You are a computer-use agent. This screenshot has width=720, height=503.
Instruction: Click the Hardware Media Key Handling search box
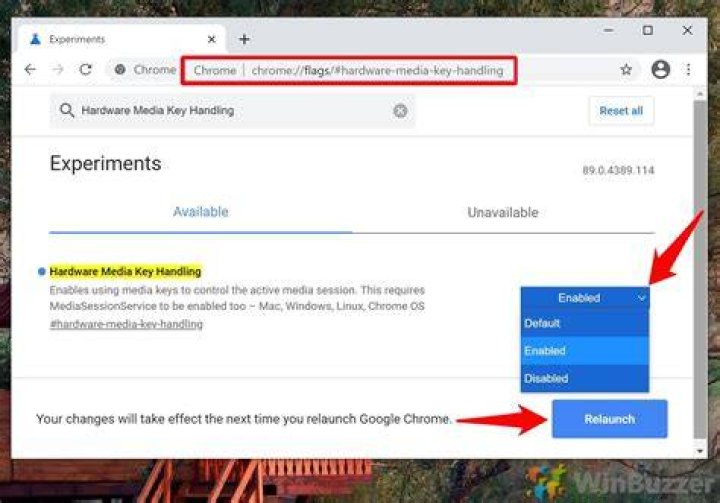232,111
